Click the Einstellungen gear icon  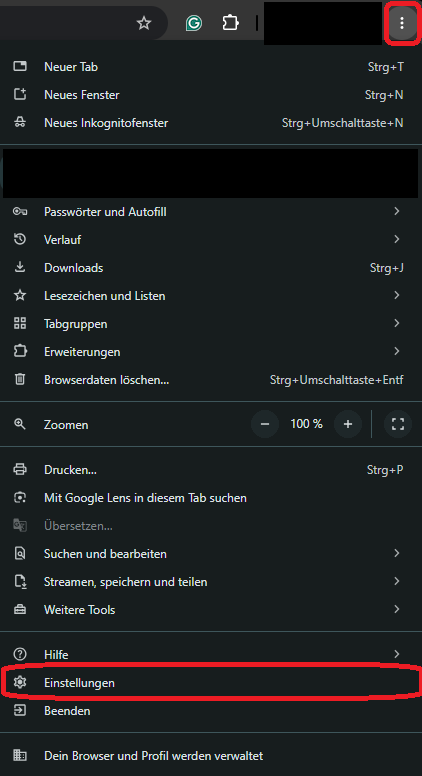coord(20,683)
